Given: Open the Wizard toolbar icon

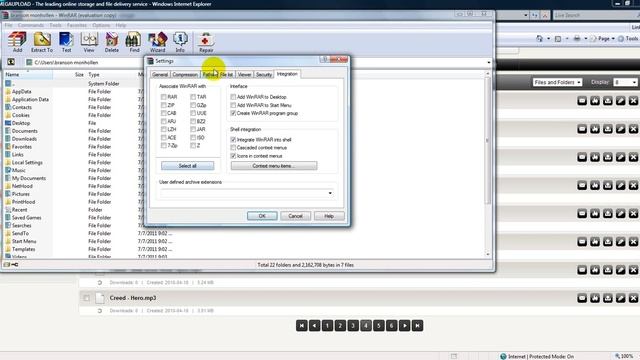Looking at the screenshot, I should 158,42.
